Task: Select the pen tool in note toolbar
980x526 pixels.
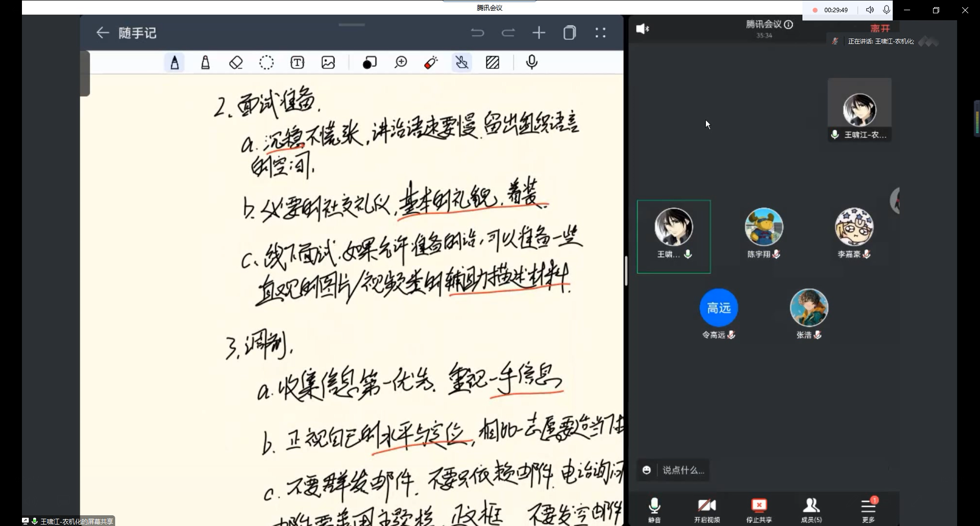Action: tap(175, 62)
